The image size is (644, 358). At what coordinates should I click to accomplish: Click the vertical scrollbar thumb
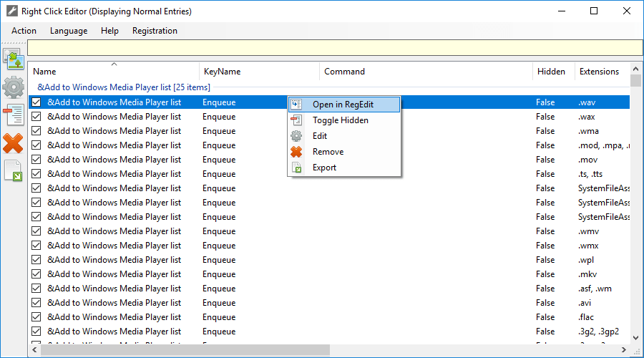636,81
